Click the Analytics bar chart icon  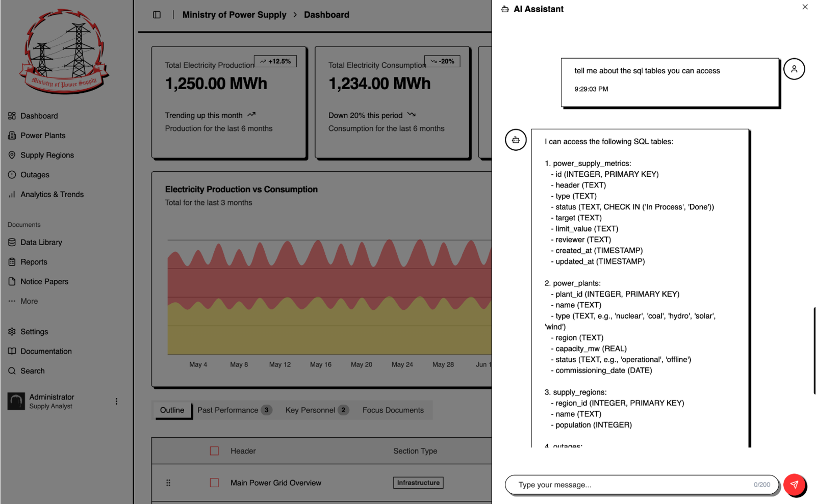[x=12, y=194]
